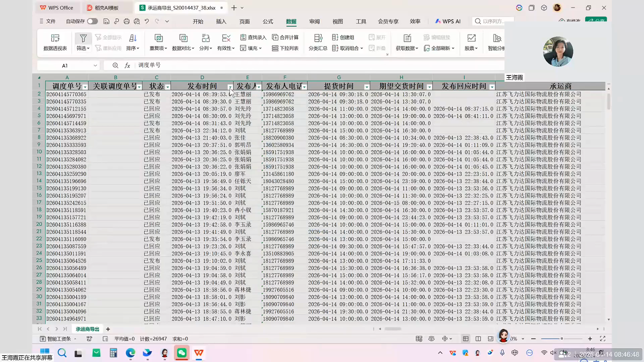The height and width of the screenshot is (362, 644).
Task: Open the Duplicates (重复项) tool
Action: tap(158, 38)
